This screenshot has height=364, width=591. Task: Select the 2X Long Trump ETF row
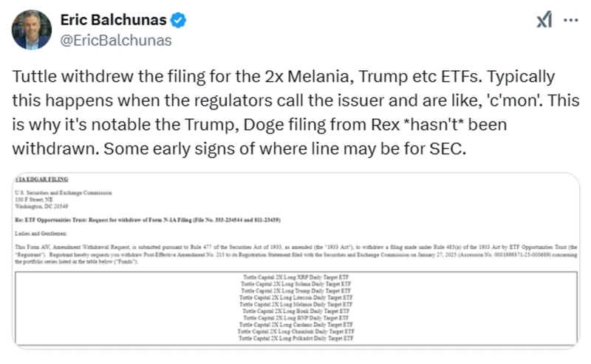[x=296, y=290]
